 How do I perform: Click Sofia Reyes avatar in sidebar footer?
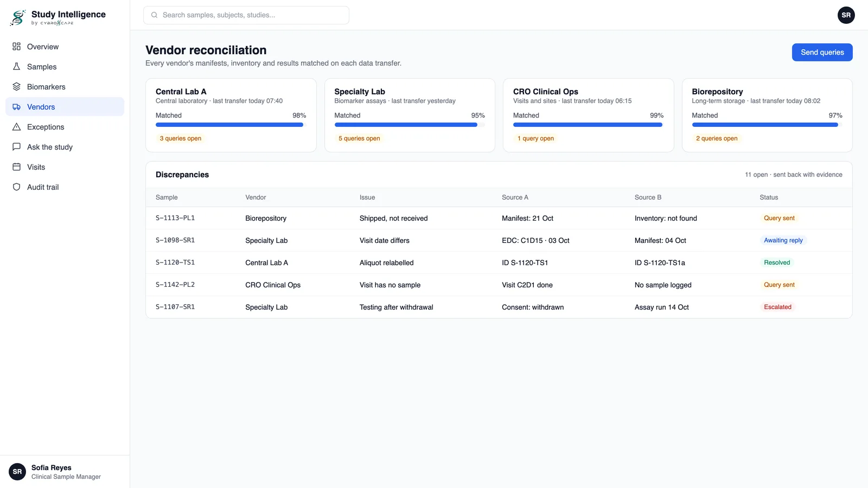(17, 472)
